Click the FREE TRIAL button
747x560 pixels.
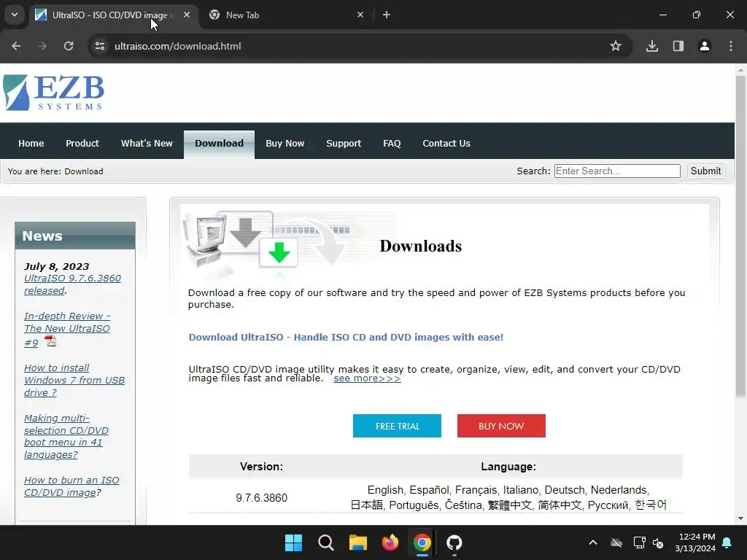pyautogui.click(x=397, y=426)
